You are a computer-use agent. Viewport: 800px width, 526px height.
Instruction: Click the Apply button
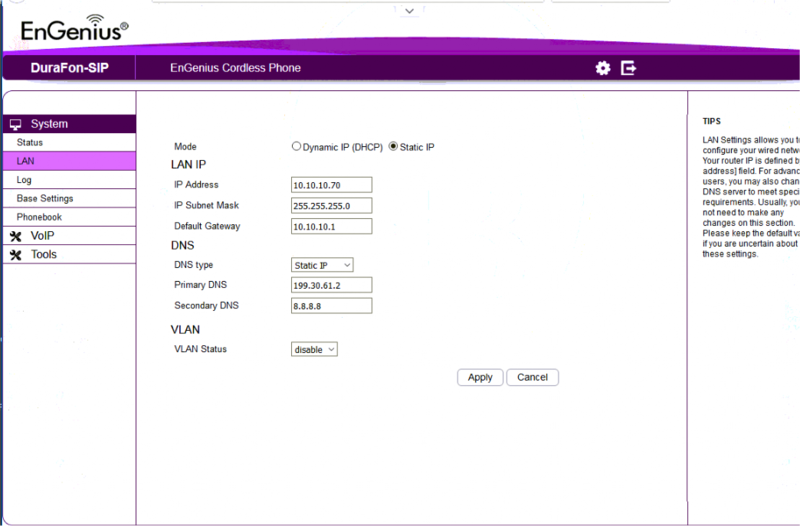click(x=480, y=377)
